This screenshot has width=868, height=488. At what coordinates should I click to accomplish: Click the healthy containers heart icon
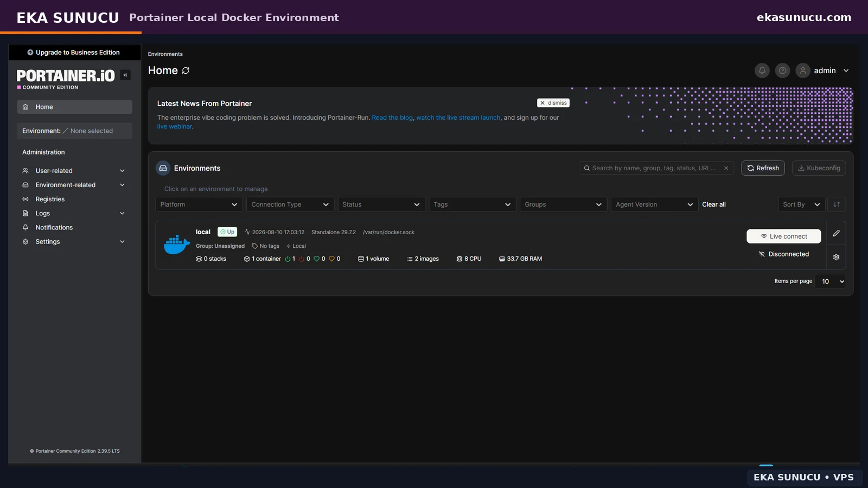[x=316, y=259]
